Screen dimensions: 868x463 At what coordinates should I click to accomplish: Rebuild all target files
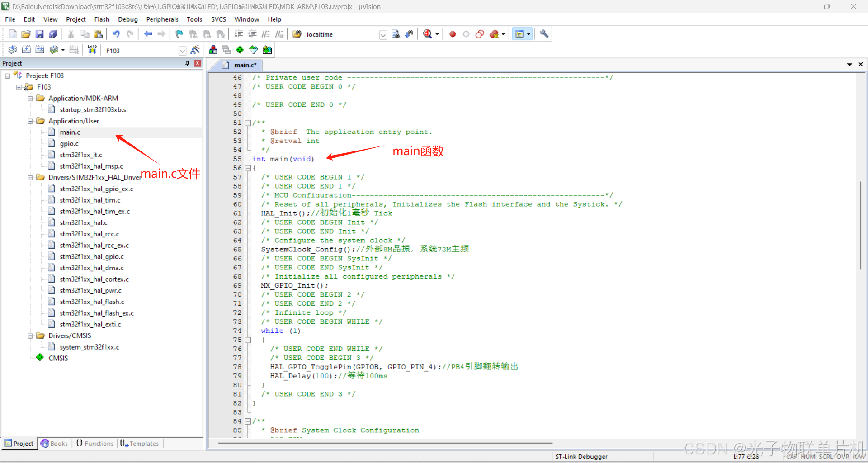40,50
